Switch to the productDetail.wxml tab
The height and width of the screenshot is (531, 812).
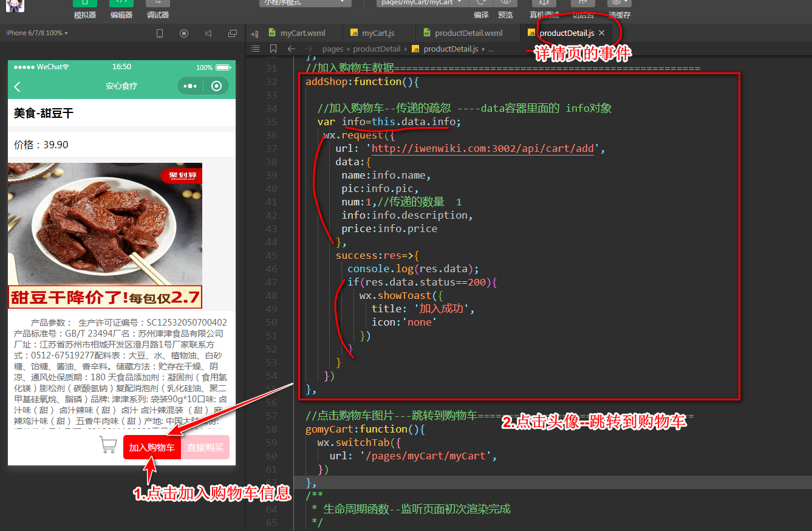(468, 33)
